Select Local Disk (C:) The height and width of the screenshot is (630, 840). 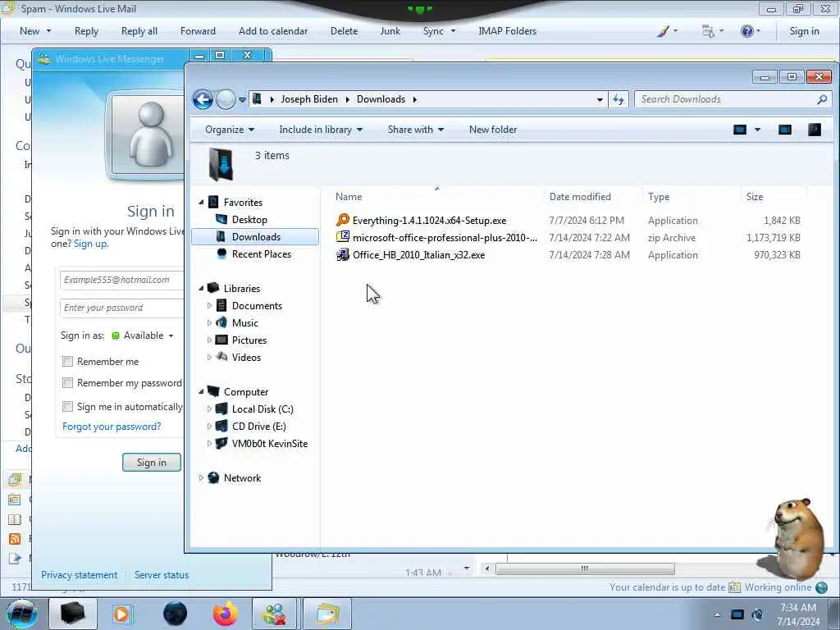pos(262,409)
